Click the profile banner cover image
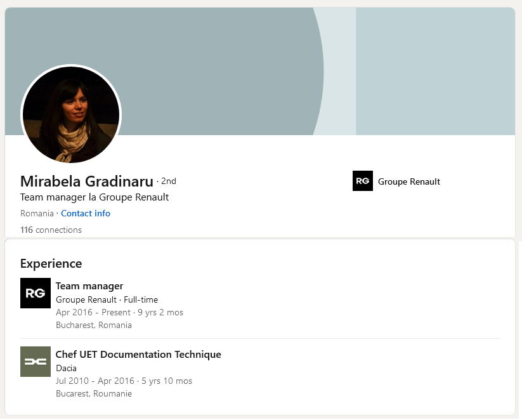This screenshot has height=420, width=522. [x=259, y=71]
